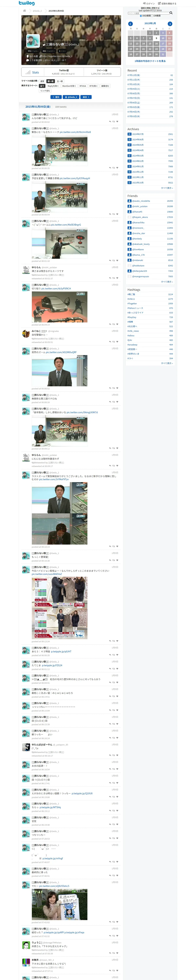Click the 前日 previous-day button
Image resolution: width=196 pixels, height=980 pixels.
point(86,97)
